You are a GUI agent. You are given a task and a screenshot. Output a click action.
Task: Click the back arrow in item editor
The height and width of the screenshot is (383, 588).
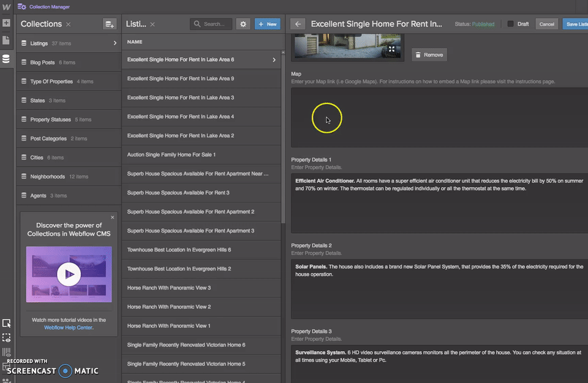click(298, 24)
